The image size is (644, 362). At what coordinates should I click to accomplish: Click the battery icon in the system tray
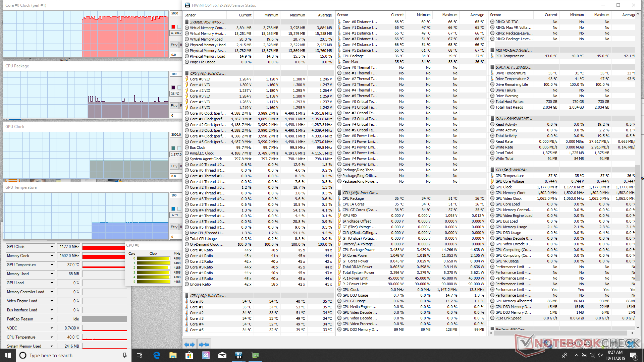point(585,355)
